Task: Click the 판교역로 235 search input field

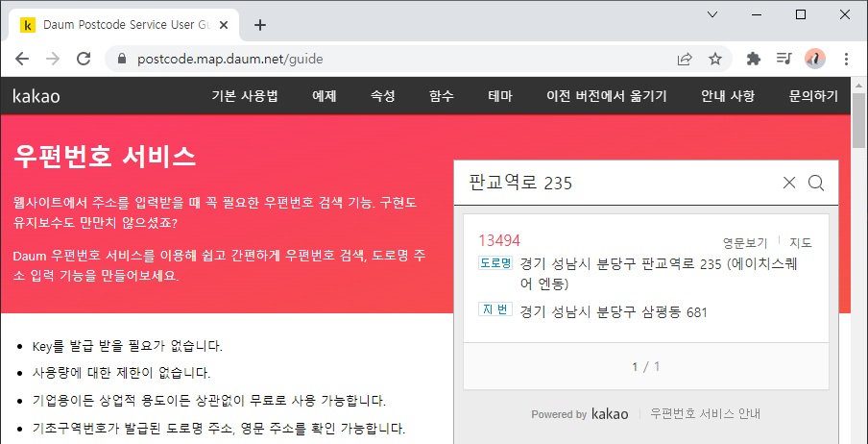Action: (x=617, y=183)
